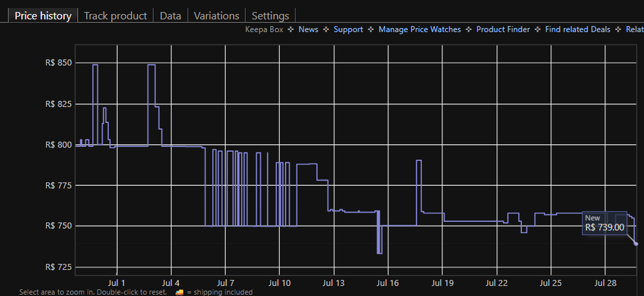Click the R$ 850 spike before Jul 1

(x=95, y=65)
